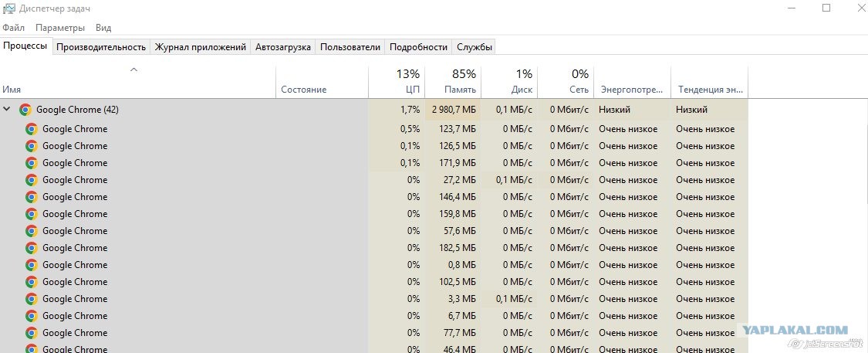Open the Параметры menu

(59, 28)
